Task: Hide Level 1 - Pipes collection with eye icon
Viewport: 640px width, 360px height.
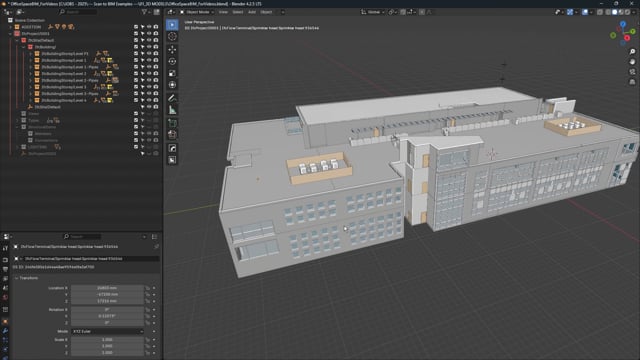Action: click(x=149, y=67)
